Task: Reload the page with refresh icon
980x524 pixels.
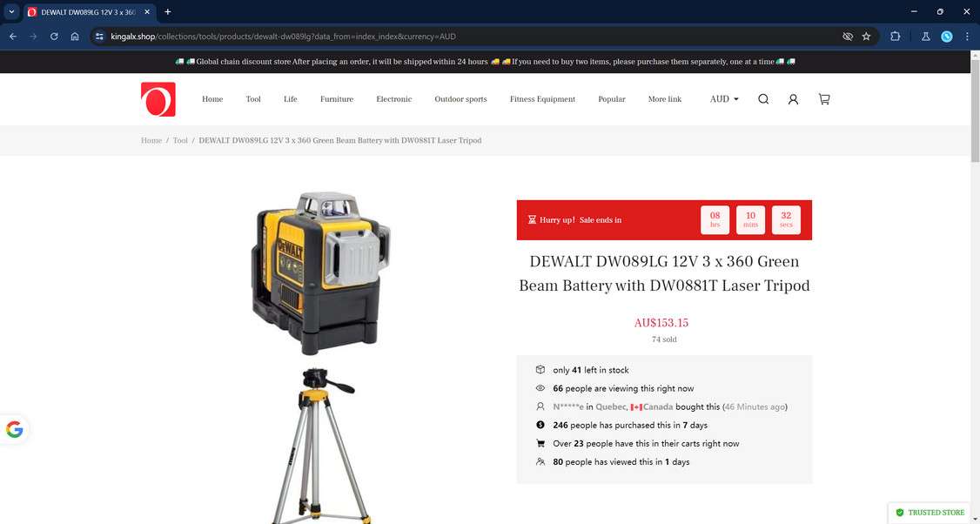Action: (54, 37)
